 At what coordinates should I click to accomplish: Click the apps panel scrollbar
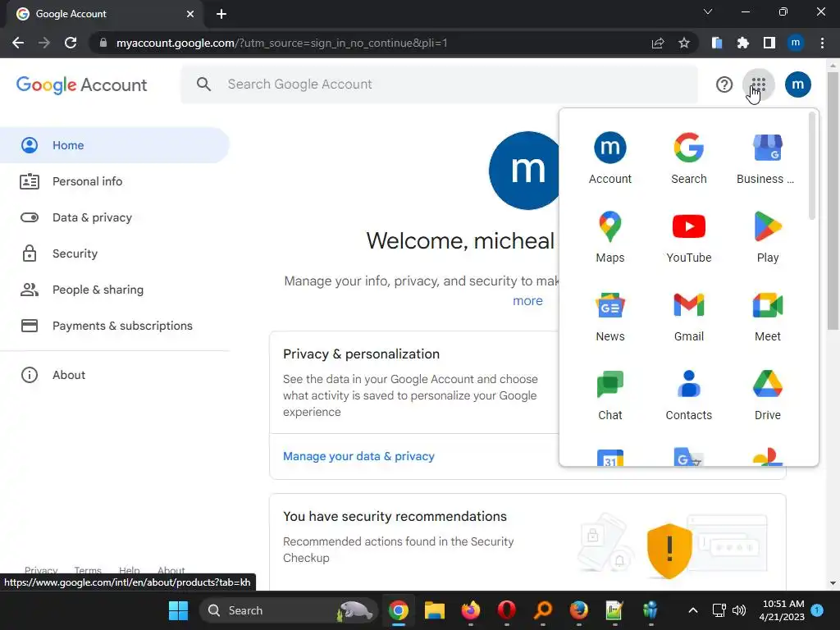[x=811, y=166]
